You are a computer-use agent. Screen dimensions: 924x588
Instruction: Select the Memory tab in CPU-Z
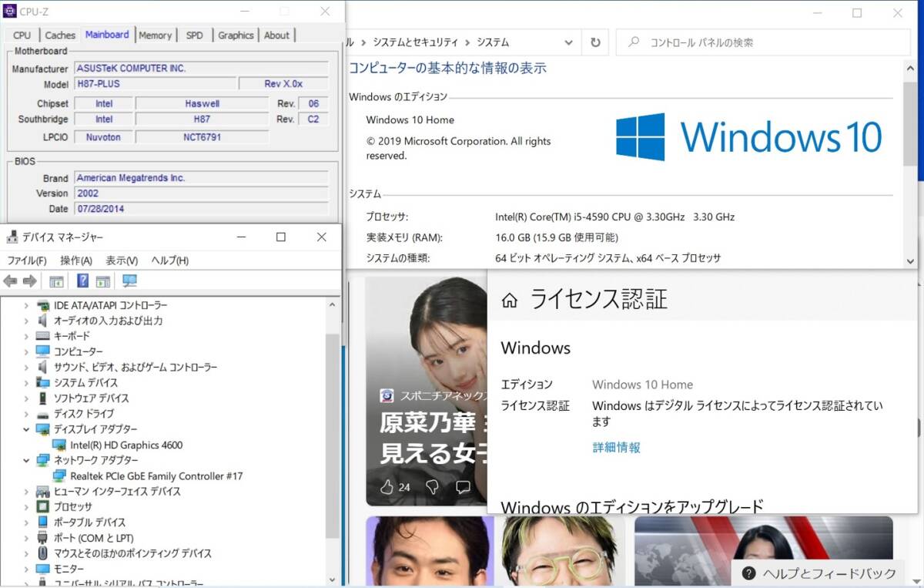[x=156, y=35]
